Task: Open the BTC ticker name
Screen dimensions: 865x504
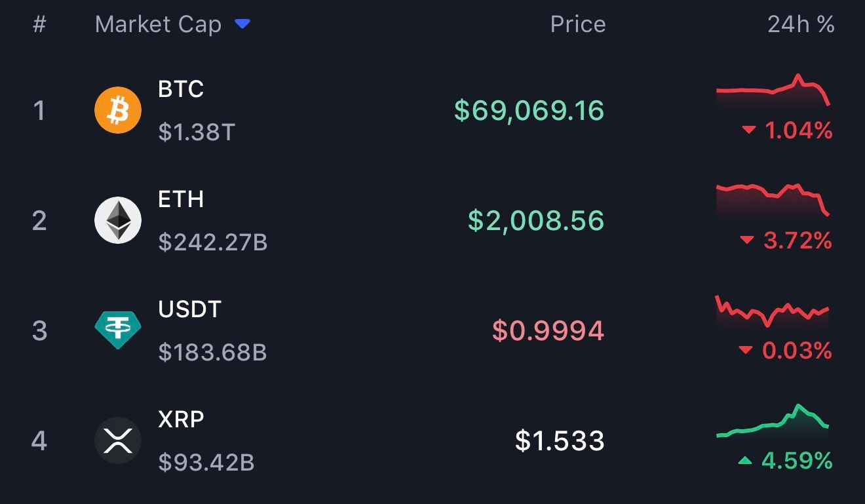Action: click(181, 88)
